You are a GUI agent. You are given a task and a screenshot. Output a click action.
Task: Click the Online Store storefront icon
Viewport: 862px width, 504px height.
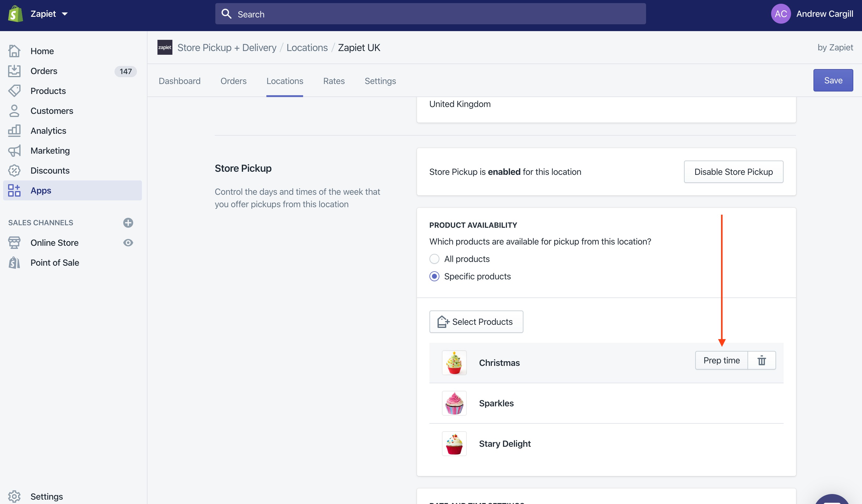[14, 242]
